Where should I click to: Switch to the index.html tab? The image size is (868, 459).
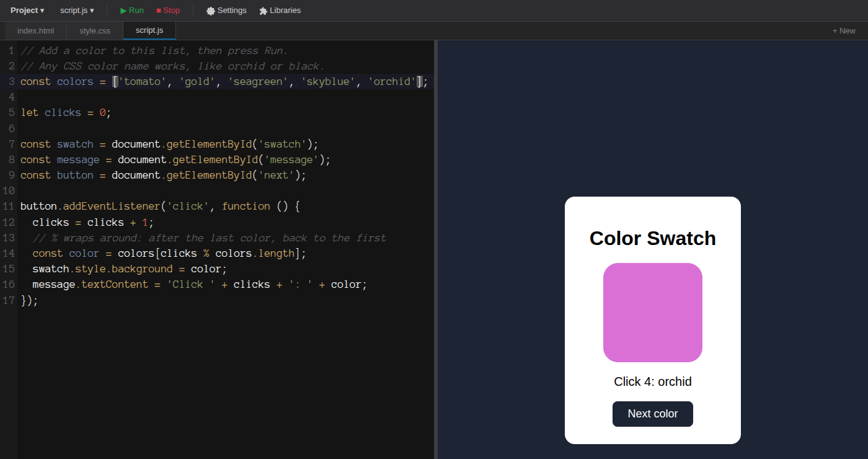[35, 30]
